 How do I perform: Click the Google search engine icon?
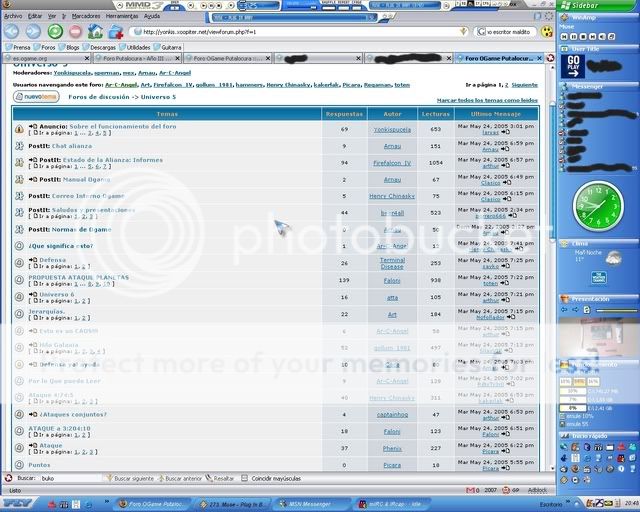pyautogui.click(x=481, y=32)
